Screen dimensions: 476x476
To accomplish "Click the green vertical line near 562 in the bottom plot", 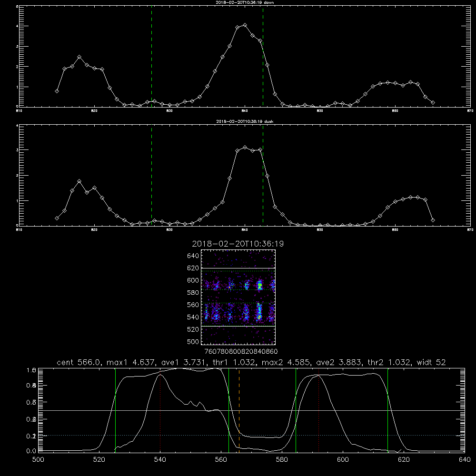I will click(228, 410).
